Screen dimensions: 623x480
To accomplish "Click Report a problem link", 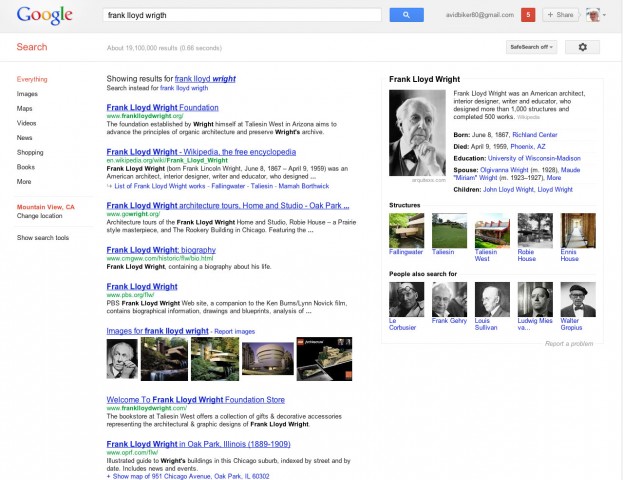I will click(x=569, y=344).
